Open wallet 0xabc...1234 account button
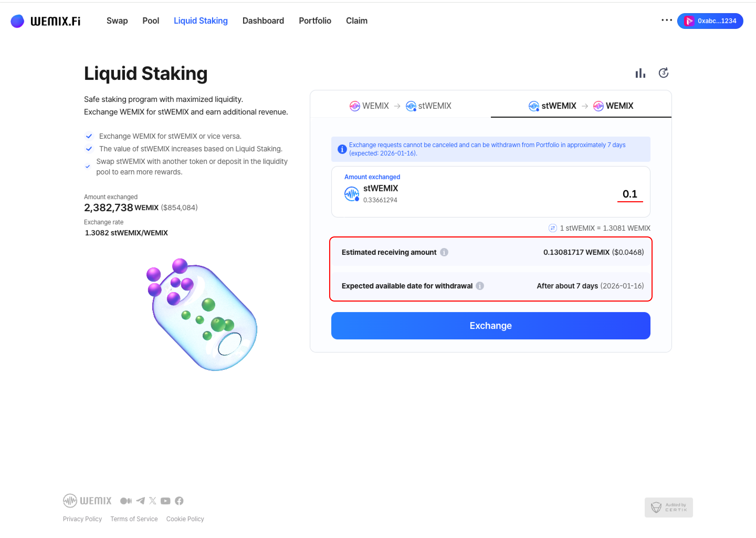756x538 pixels. [x=710, y=21]
